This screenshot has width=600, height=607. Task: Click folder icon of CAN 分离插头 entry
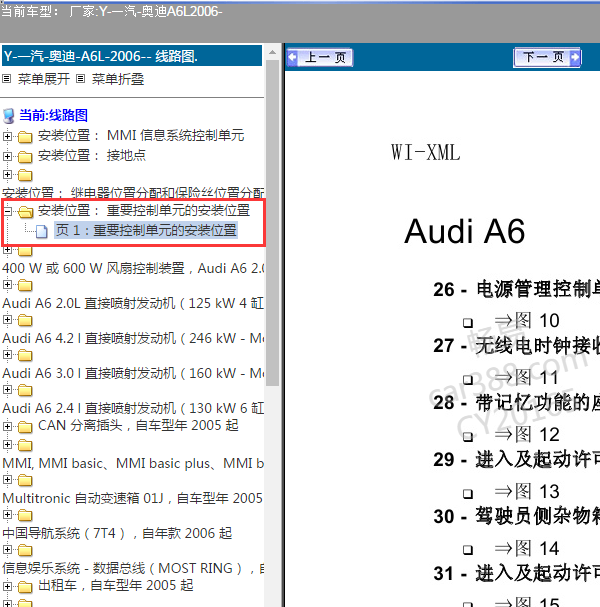25,427
